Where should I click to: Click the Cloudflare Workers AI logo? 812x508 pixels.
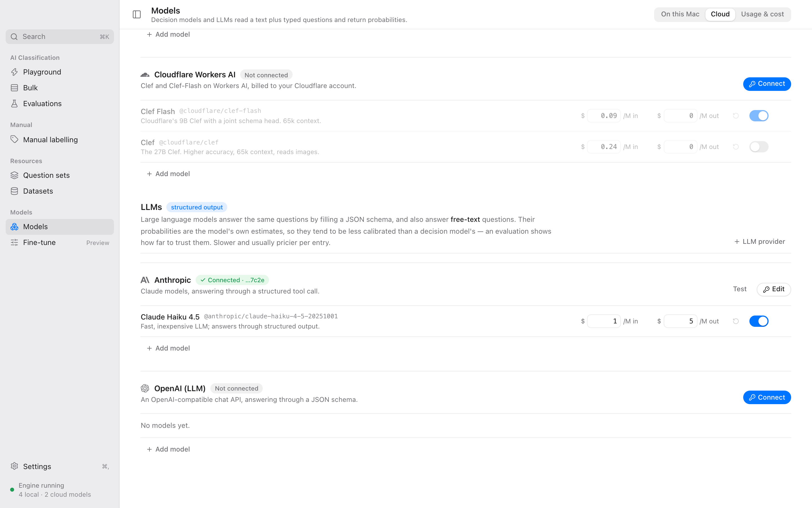pyautogui.click(x=145, y=75)
